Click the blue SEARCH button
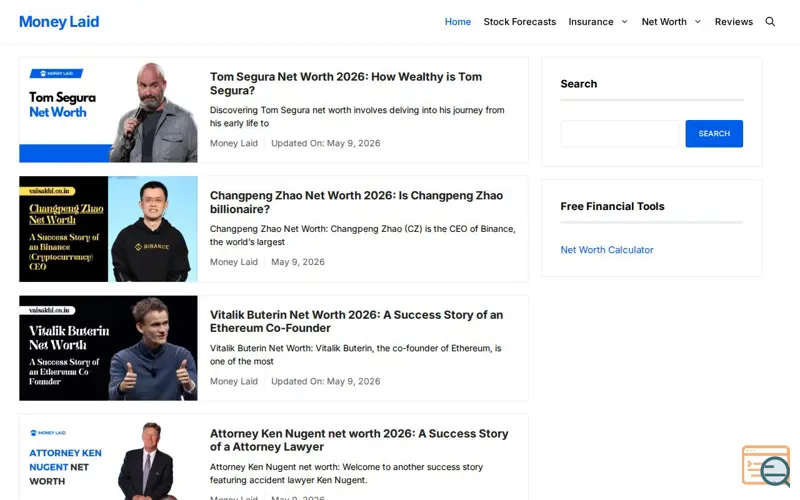Viewport: 800px width, 500px height. pos(714,134)
